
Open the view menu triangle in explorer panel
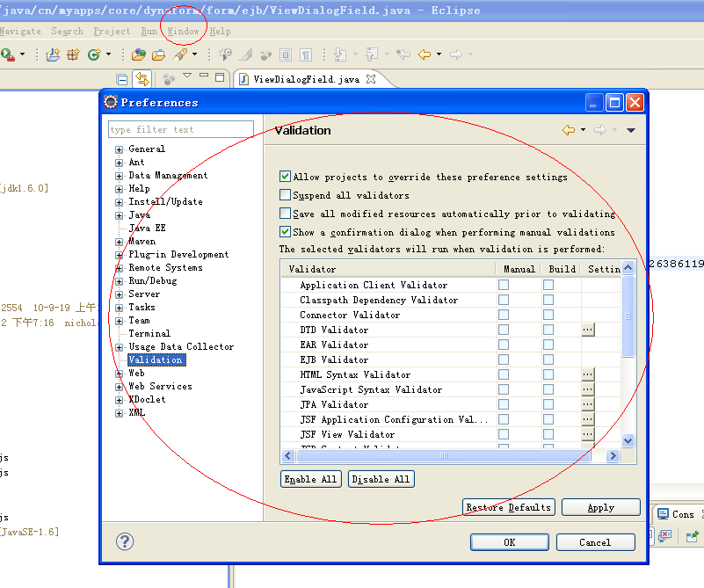[x=187, y=76]
